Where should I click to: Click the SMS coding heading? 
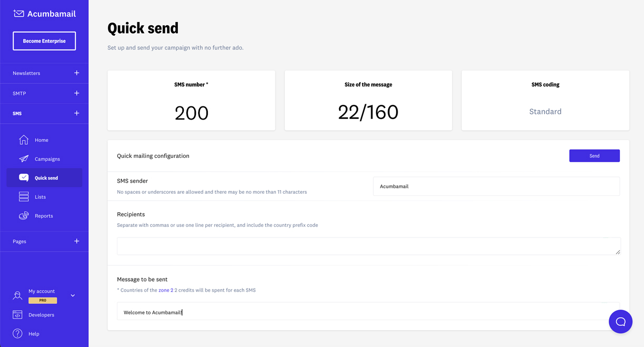[x=545, y=84]
